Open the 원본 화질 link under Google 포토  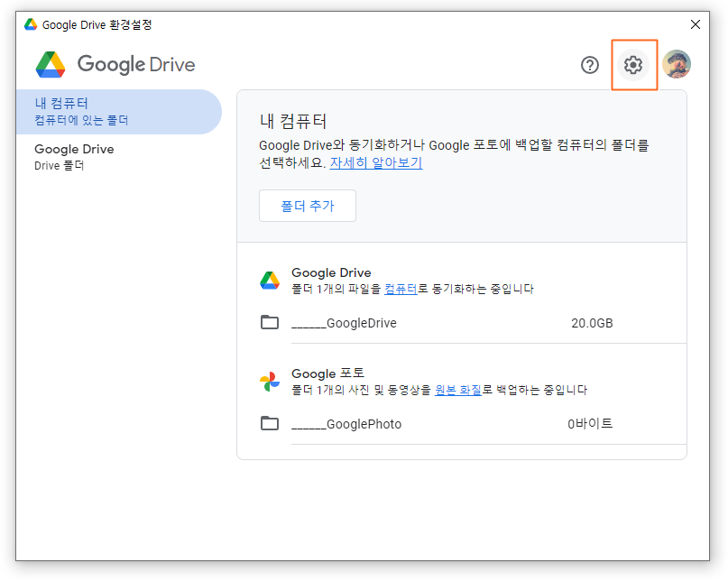pos(457,390)
